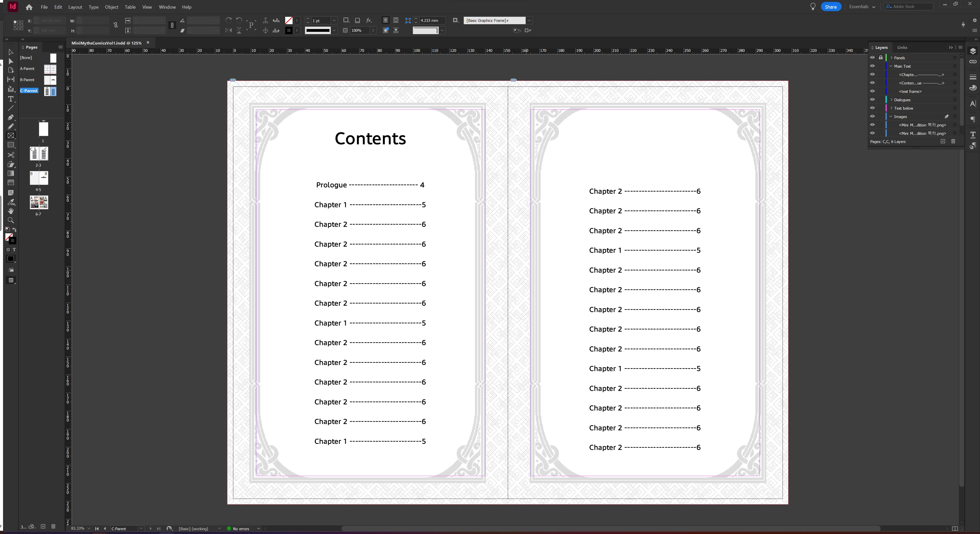Expand the Panels layer

click(x=891, y=58)
